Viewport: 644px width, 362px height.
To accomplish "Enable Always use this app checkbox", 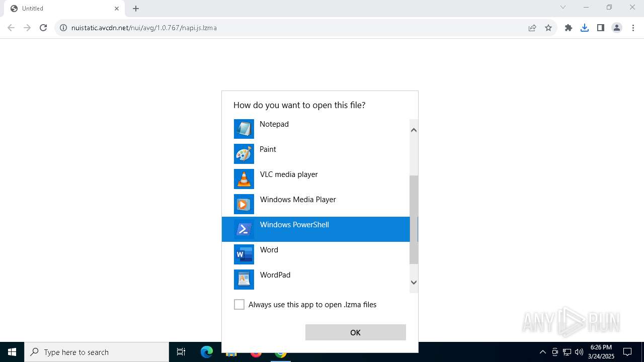I will [x=239, y=305].
